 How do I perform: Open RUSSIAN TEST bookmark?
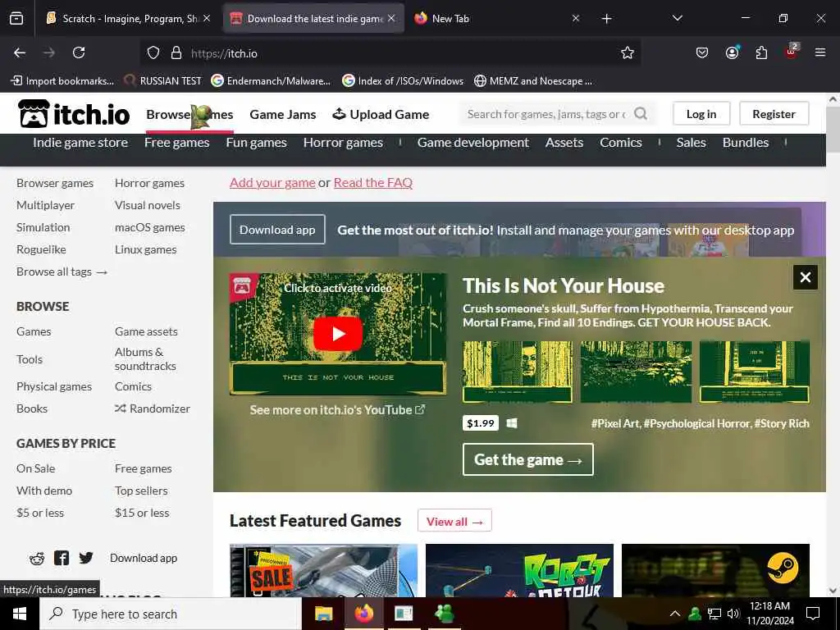pos(163,81)
